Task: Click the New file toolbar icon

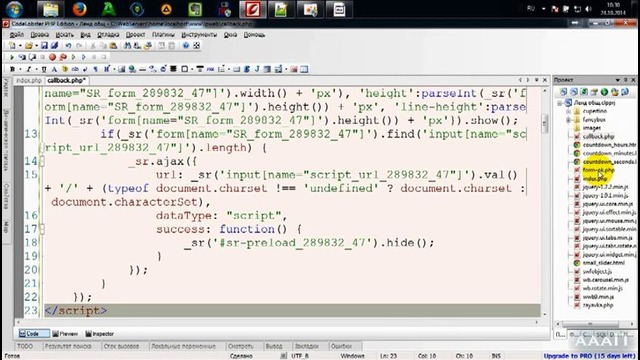Action: [x=12, y=46]
